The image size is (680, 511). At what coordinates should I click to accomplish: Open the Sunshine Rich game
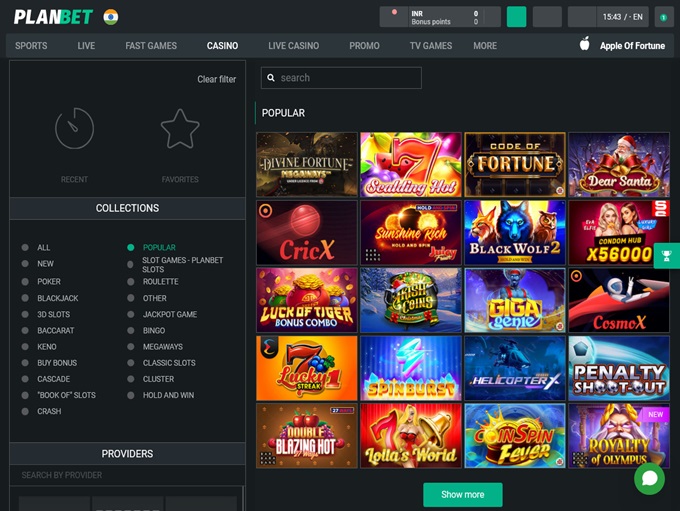click(411, 233)
